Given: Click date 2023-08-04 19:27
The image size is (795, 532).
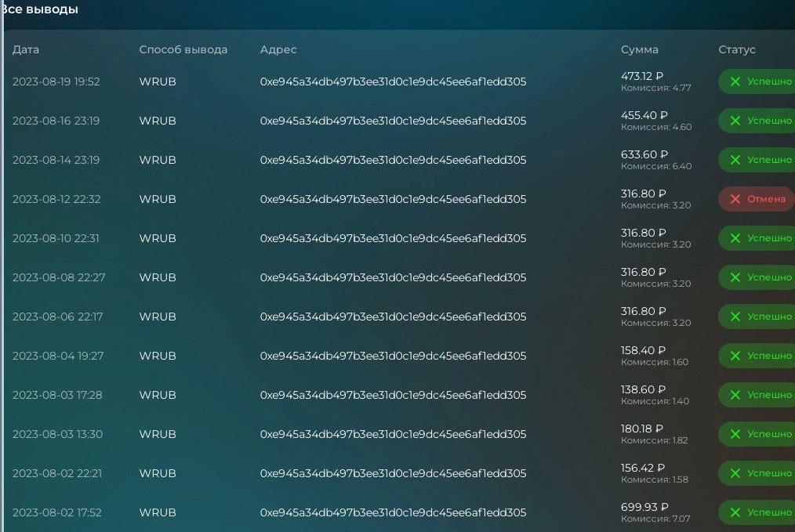Looking at the screenshot, I should tap(58, 356).
